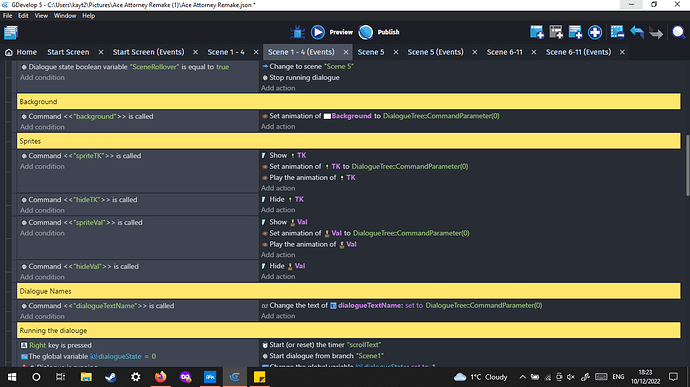690x387 pixels.
Task: Switch to the Scene 5 (Events) tab
Action: (435, 52)
